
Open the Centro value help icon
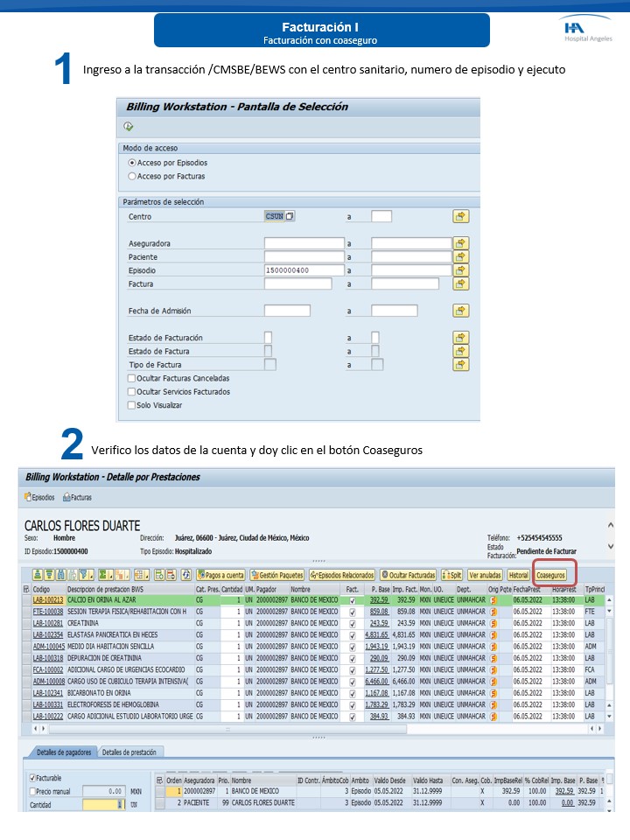click(x=290, y=216)
